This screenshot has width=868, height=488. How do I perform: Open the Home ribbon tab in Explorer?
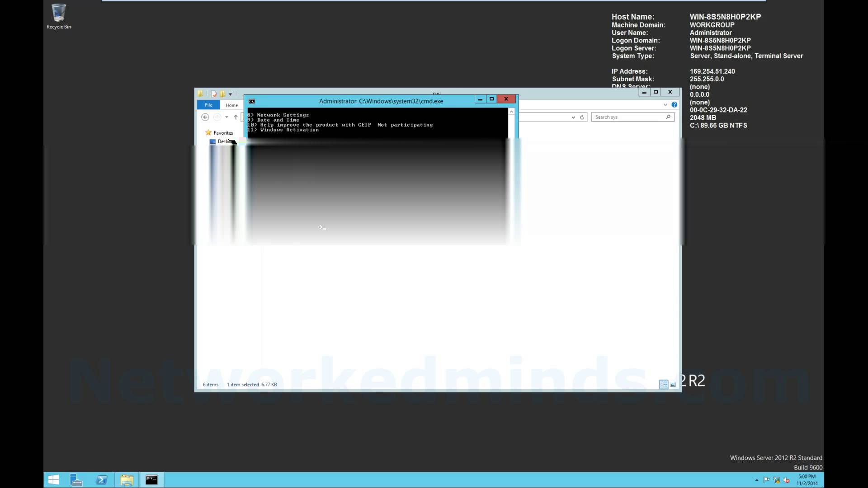tap(231, 105)
